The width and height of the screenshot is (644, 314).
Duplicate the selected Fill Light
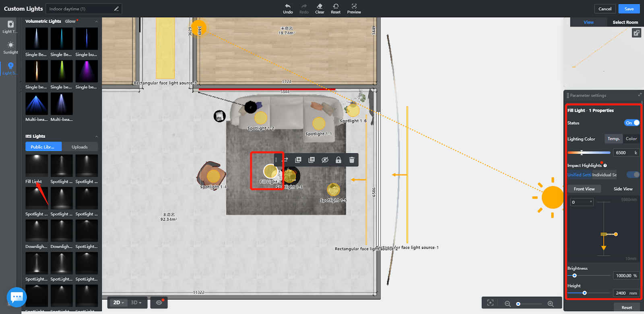pos(298,160)
